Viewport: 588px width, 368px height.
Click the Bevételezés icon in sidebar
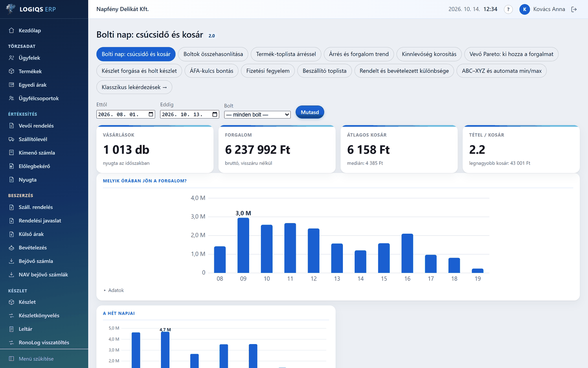(x=11, y=248)
